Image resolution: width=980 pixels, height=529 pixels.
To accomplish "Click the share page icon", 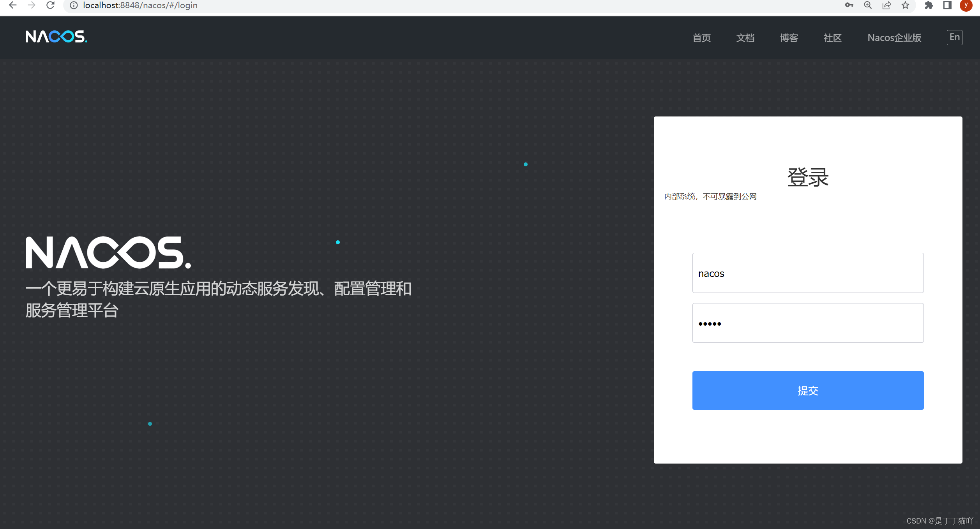I will pos(886,5).
